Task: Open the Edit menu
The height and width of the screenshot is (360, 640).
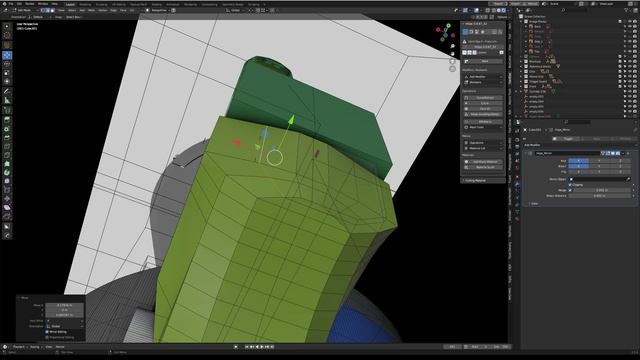Action: (x=19, y=4)
